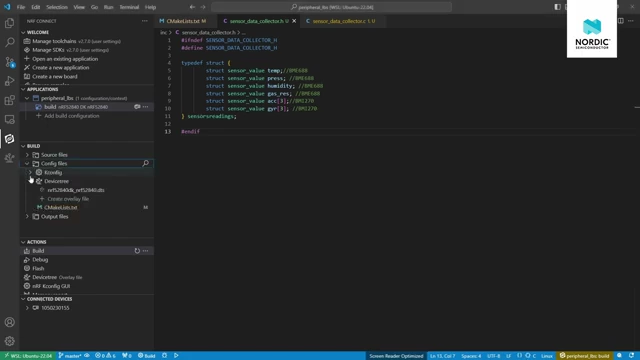Open Extensions view in activity bar
This screenshot has width=640, height=360.
pyautogui.click(x=9, y=100)
